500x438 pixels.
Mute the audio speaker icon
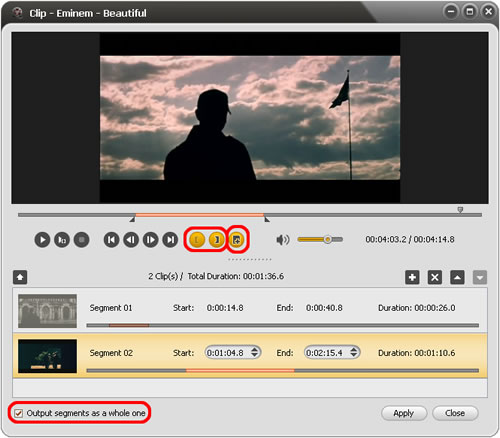point(283,240)
